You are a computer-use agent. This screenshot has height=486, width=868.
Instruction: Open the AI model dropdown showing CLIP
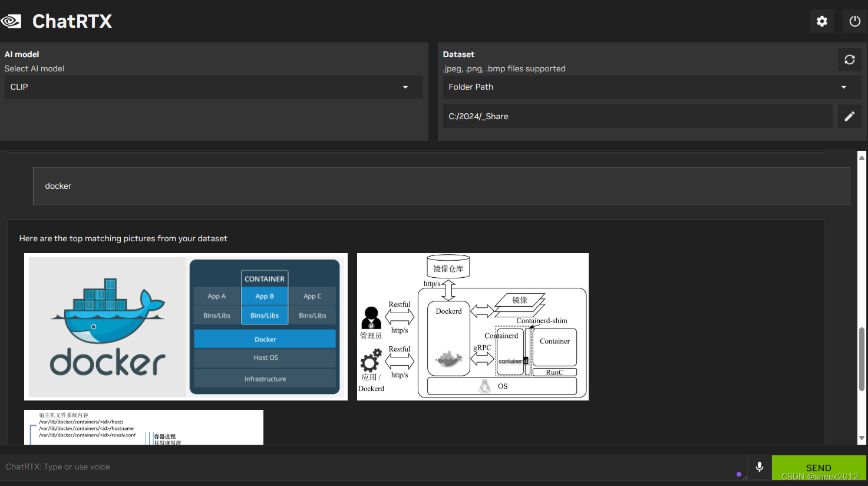coord(214,87)
